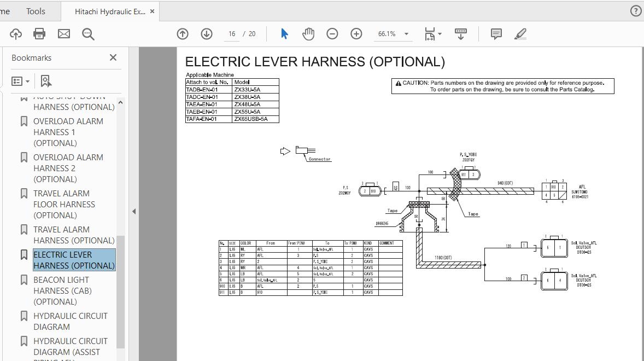Image resolution: width=644 pixels, height=361 pixels.
Task: Open the fit page options dropdown
Action: coord(434,34)
